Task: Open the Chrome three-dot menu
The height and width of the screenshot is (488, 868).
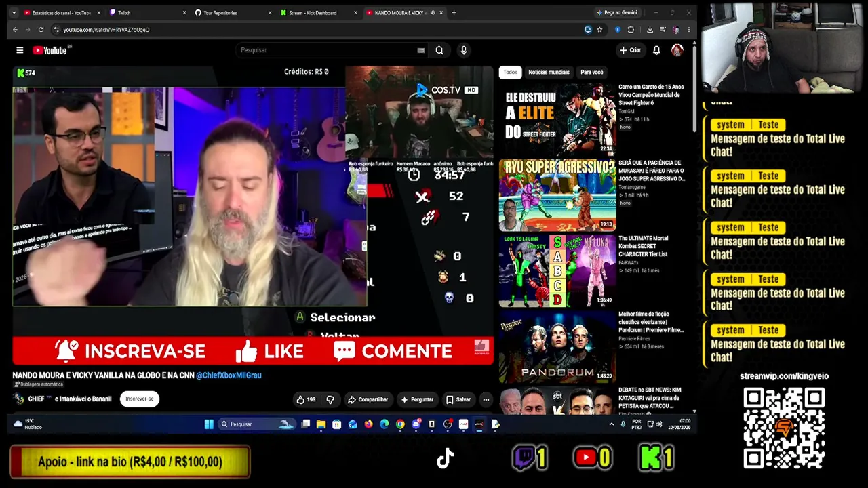Action: (688, 30)
